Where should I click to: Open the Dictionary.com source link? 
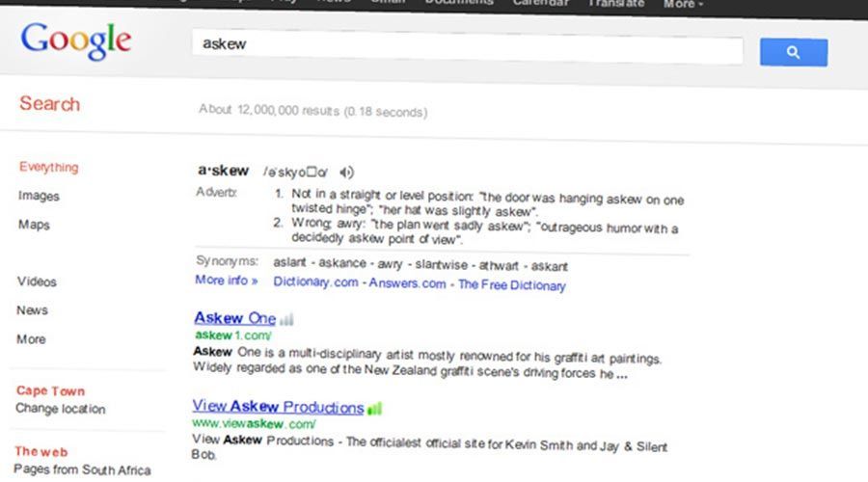(316, 283)
